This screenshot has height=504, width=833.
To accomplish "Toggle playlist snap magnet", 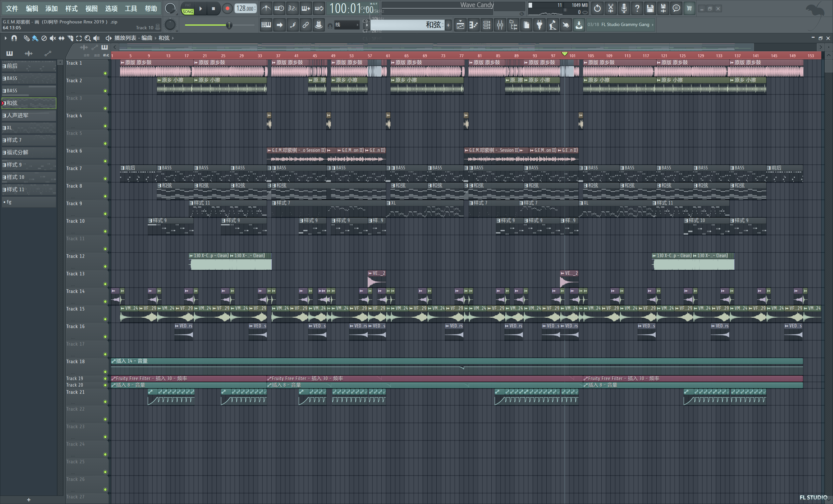I will coord(14,38).
